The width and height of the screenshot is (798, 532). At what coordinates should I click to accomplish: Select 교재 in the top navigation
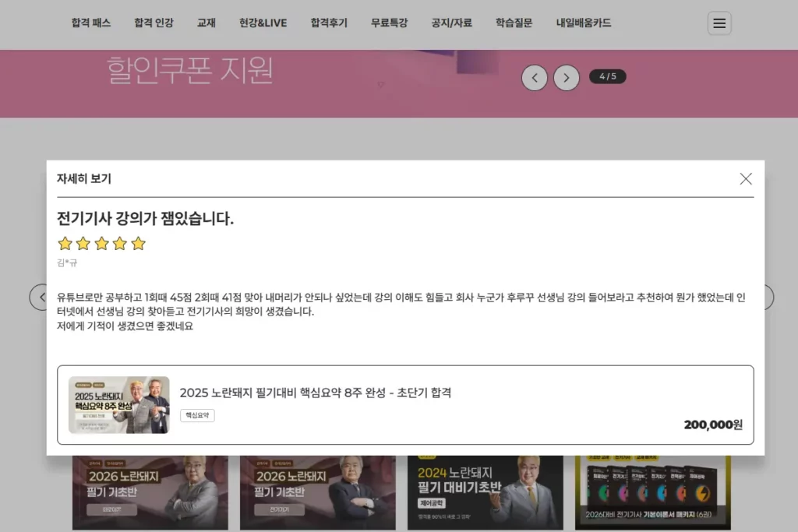point(206,23)
